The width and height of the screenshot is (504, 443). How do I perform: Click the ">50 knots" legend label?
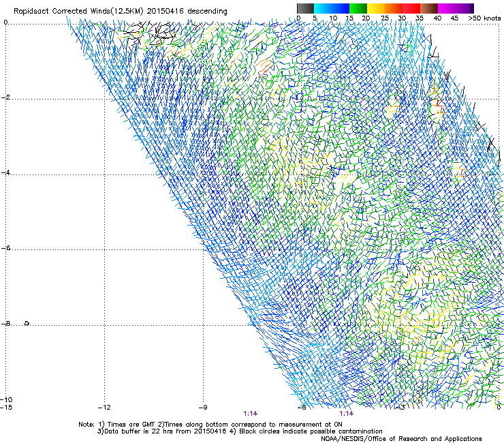[484, 18]
